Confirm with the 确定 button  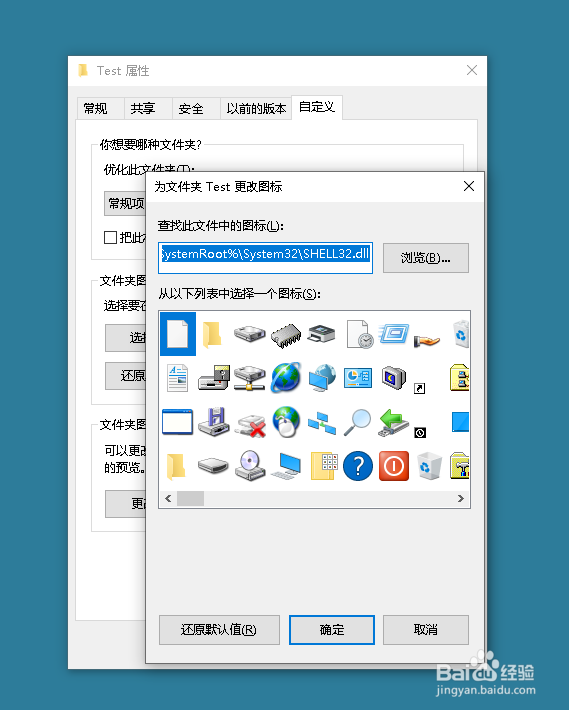pyautogui.click(x=332, y=630)
